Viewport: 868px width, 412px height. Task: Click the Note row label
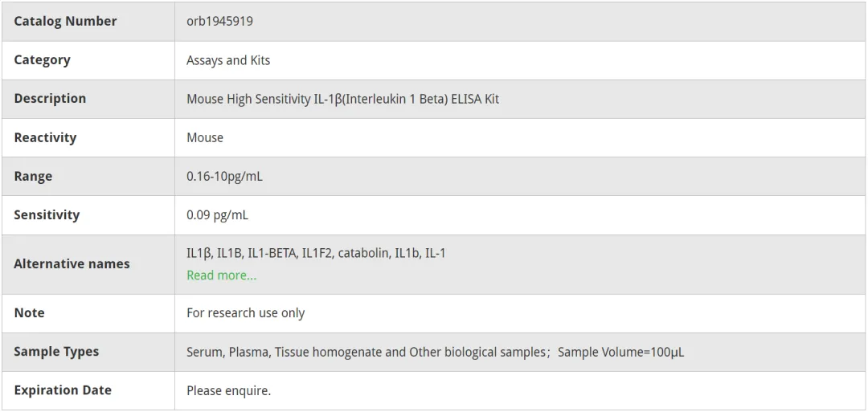[29, 312]
